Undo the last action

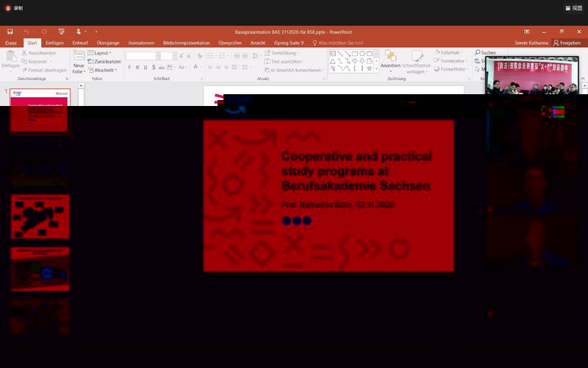(x=26, y=32)
